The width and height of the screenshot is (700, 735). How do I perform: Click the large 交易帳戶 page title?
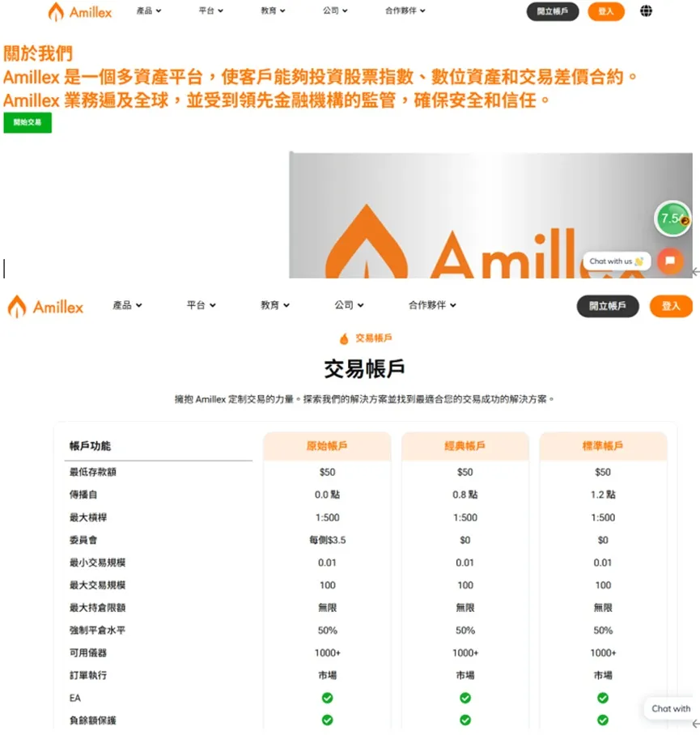pyautogui.click(x=364, y=369)
